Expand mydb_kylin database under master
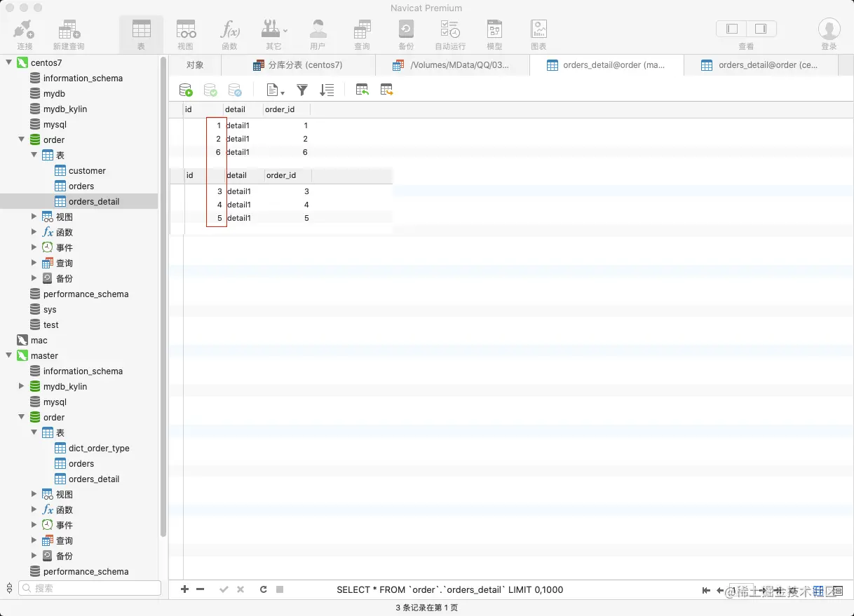The width and height of the screenshot is (854, 616). pyautogui.click(x=21, y=386)
